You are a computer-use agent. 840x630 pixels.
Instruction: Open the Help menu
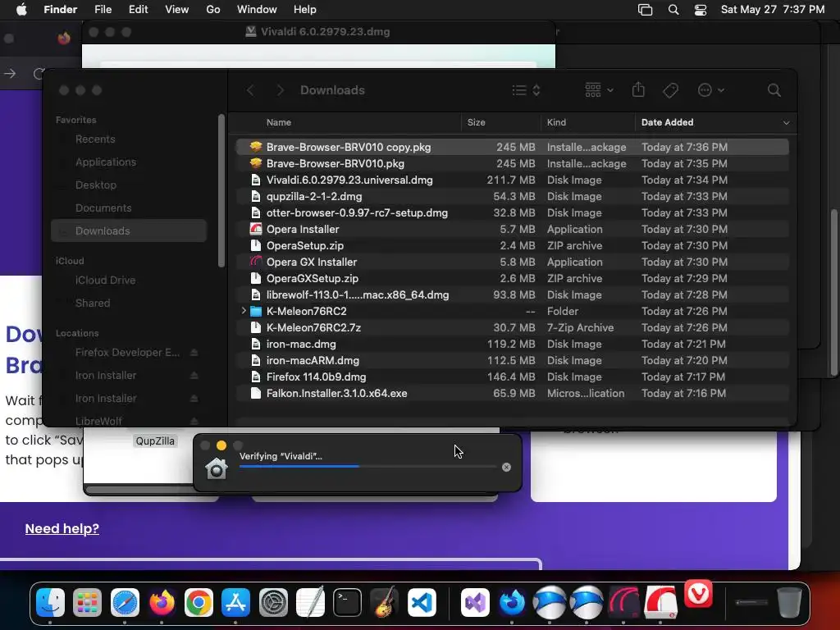point(305,10)
